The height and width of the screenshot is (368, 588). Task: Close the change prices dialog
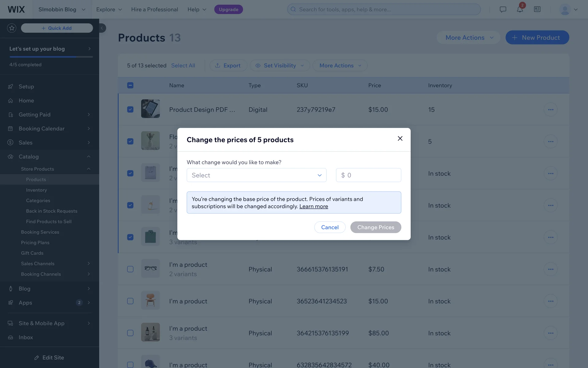(400, 139)
